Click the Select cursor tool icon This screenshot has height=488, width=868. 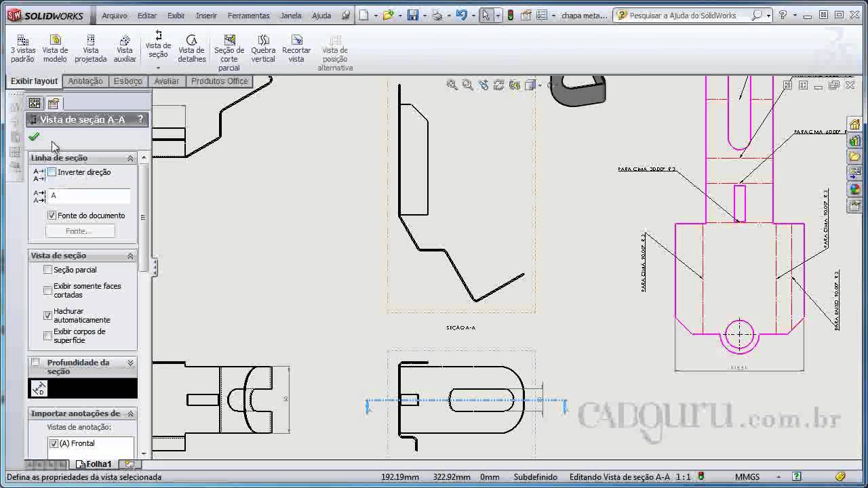point(486,15)
